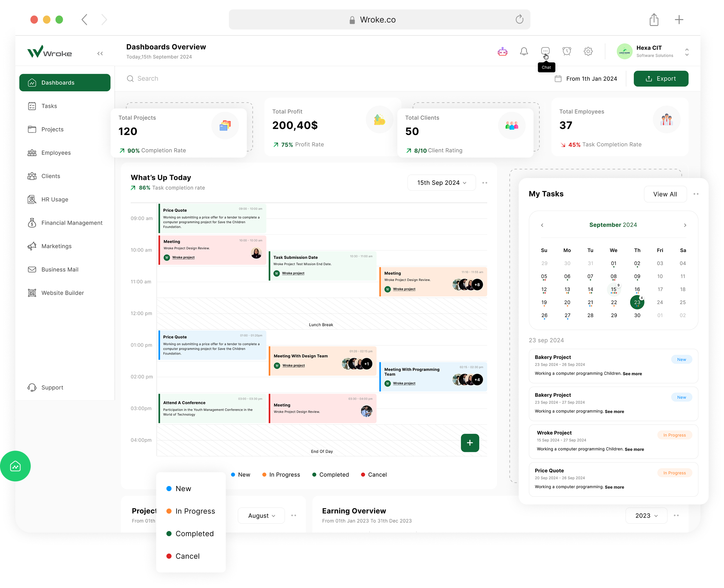
Task: Select HR Usage in the sidebar
Action: pos(55,199)
